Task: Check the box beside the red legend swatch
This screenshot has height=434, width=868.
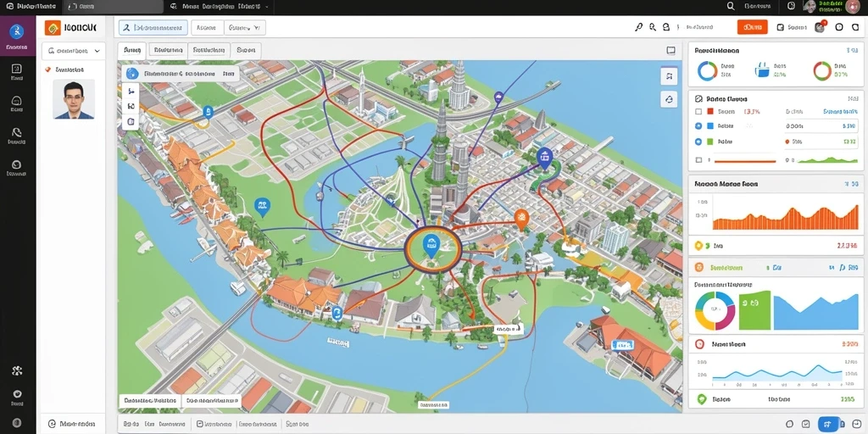Action: (698, 111)
